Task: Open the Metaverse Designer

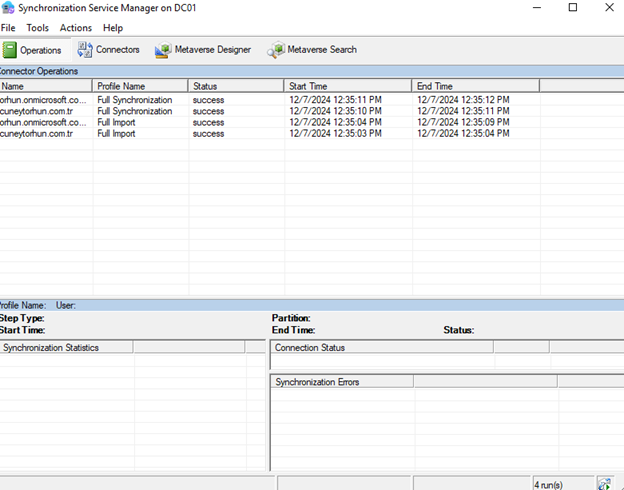Action: [203, 50]
